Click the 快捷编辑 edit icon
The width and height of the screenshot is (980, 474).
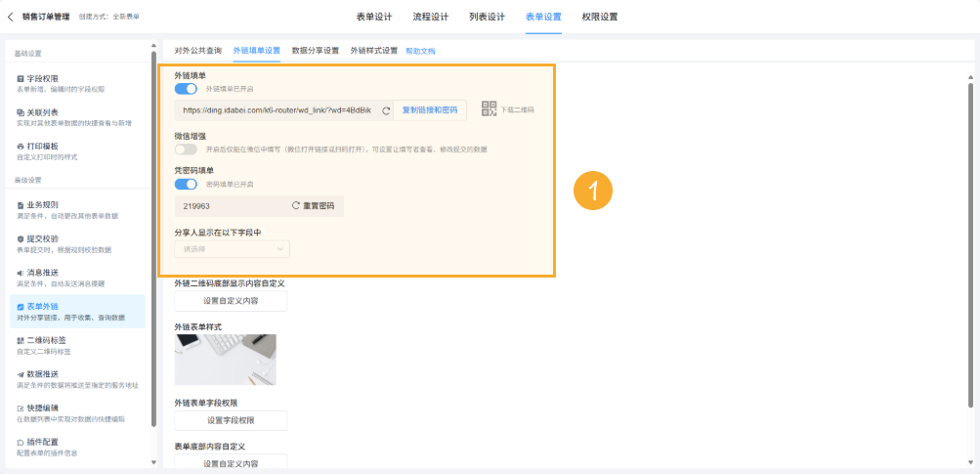20,409
